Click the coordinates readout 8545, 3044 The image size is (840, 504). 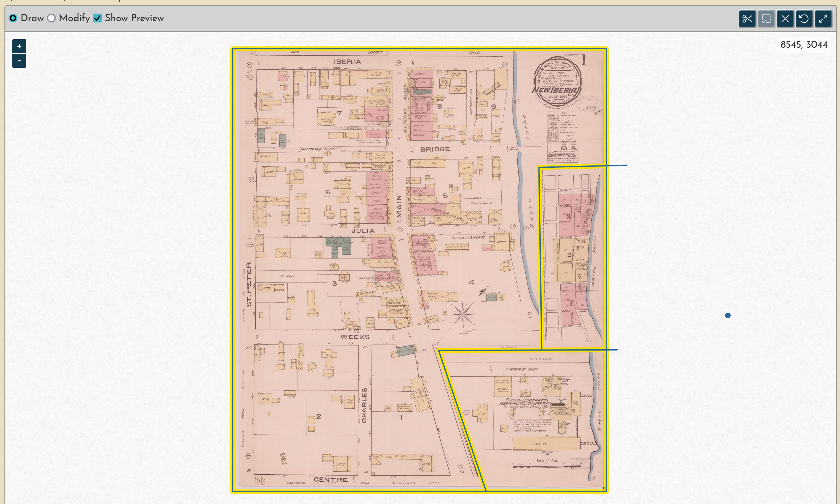point(804,45)
